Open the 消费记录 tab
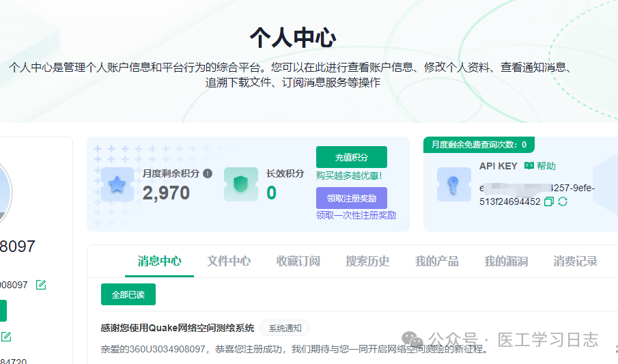 click(x=576, y=261)
